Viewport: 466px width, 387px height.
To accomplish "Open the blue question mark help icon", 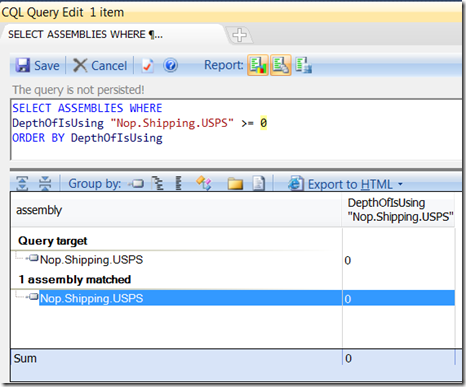I will pos(170,65).
